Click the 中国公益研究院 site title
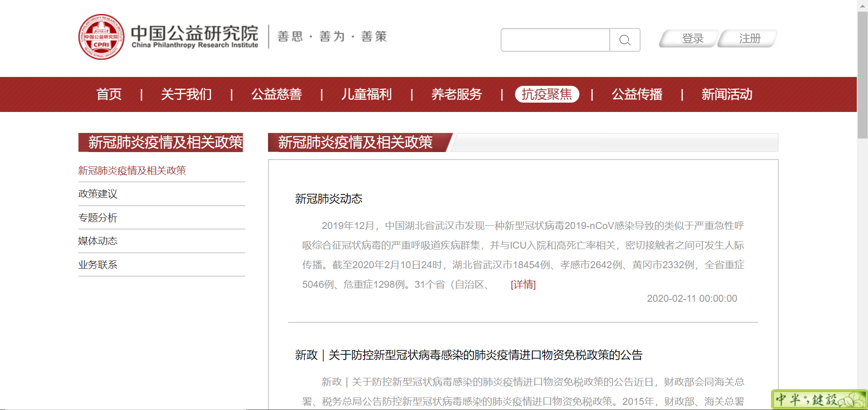The image size is (868, 410). pyautogui.click(x=194, y=36)
